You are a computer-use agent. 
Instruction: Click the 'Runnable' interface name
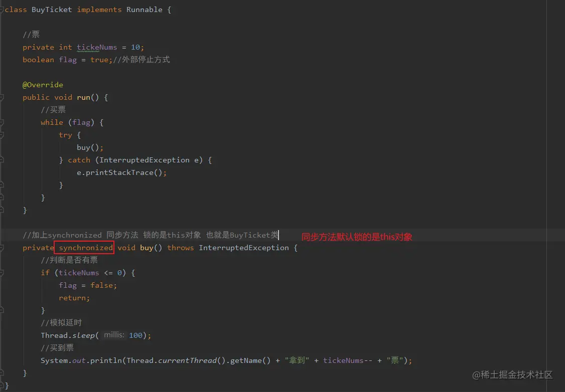pos(144,10)
